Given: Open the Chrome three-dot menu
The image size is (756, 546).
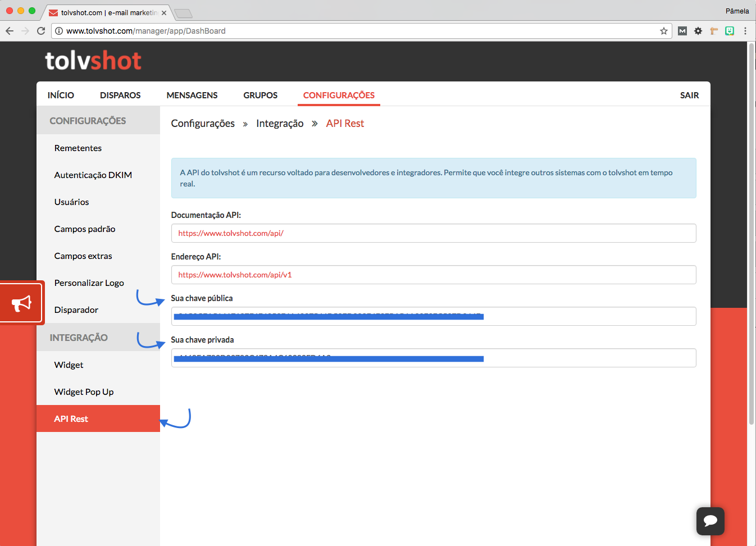Looking at the screenshot, I should pyautogui.click(x=745, y=31).
